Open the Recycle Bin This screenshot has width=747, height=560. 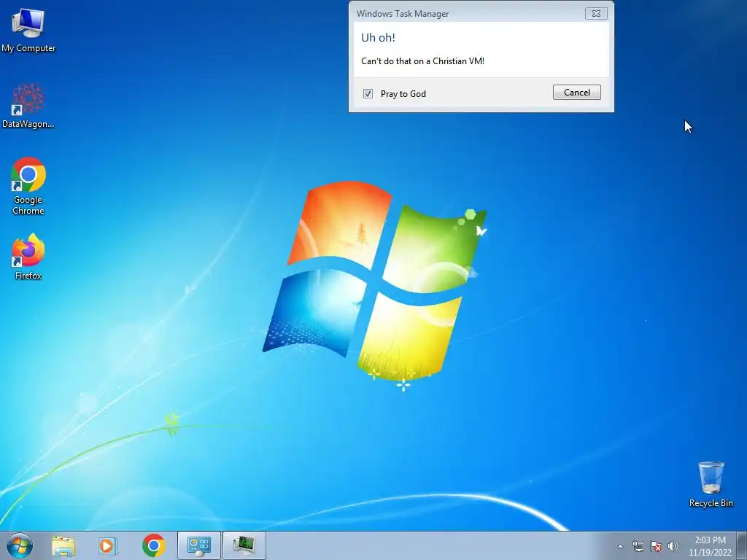(711, 484)
